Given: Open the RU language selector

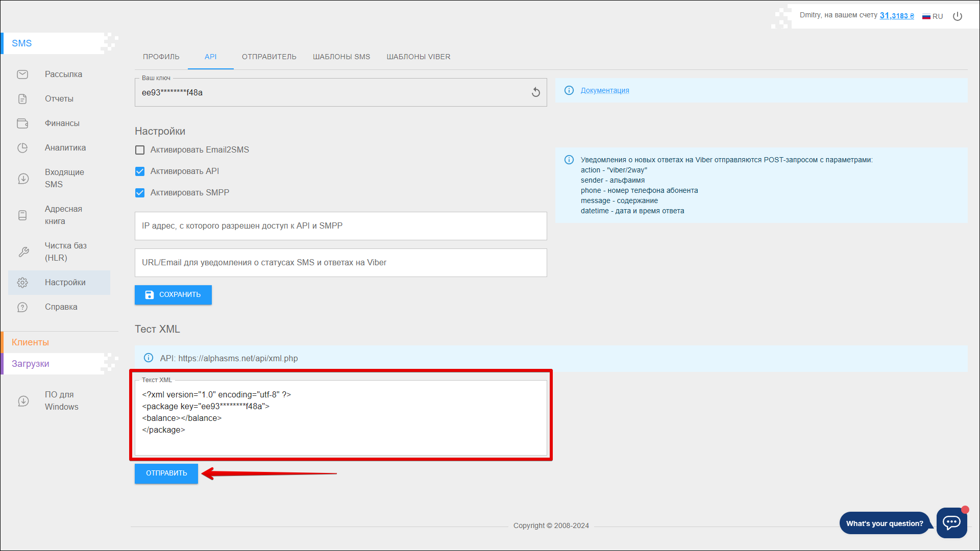Looking at the screenshot, I should tap(933, 16).
